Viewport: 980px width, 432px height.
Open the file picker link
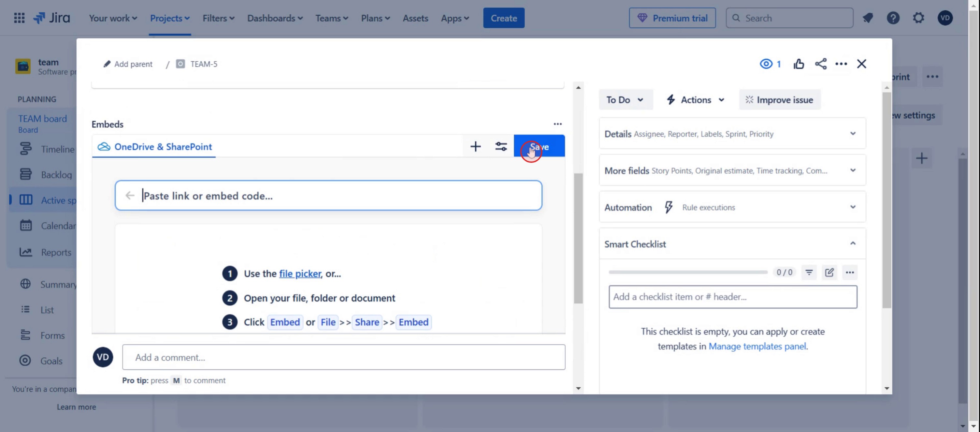(300, 274)
